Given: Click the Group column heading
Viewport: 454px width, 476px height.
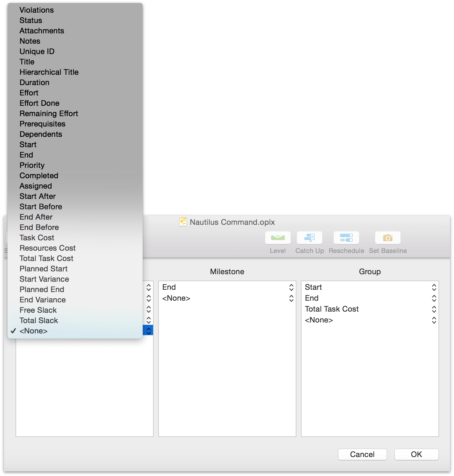Looking at the screenshot, I should (x=370, y=272).
